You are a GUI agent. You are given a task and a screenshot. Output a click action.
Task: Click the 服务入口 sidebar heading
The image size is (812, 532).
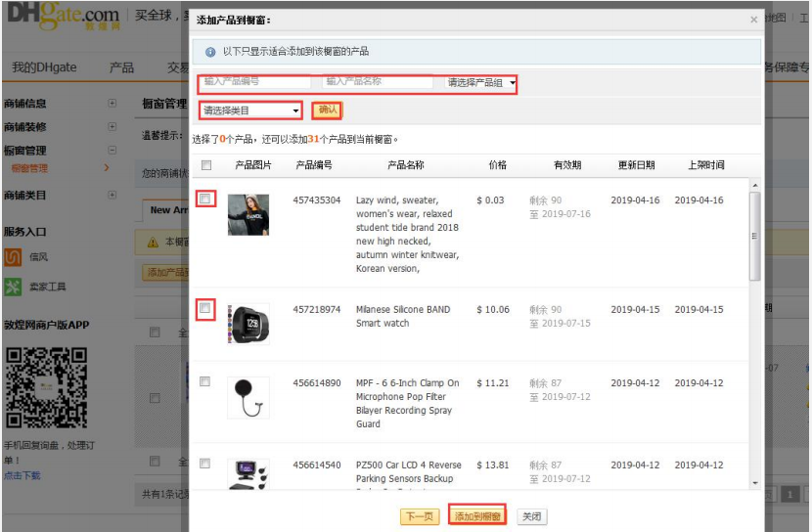click(24, 232)
